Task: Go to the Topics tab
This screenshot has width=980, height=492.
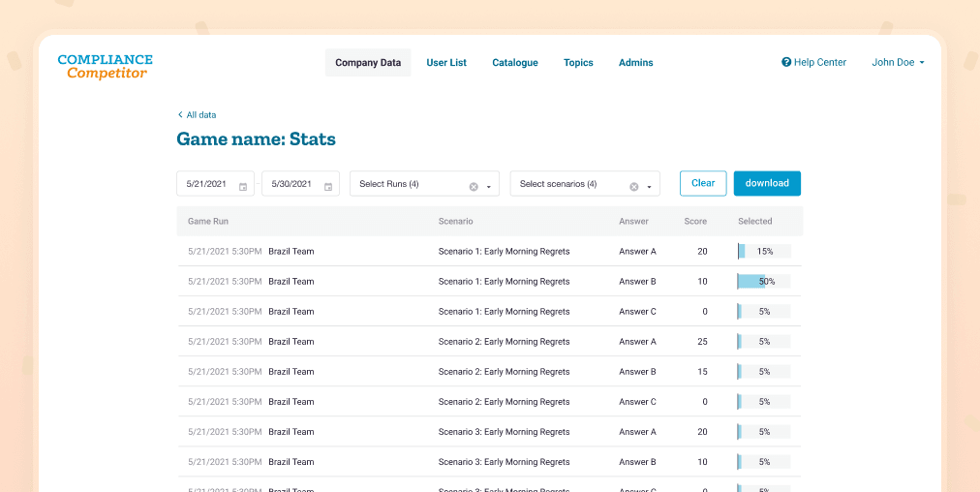Action: click(578, 63)
